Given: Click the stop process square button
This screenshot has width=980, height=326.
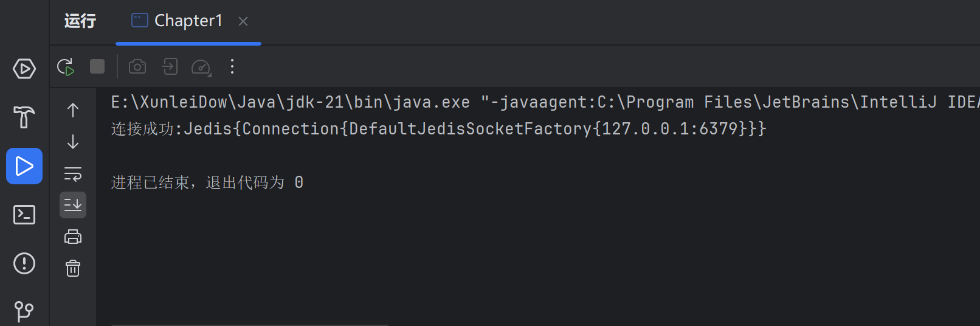Looking at the screenshot, I should tap(97, 66).
